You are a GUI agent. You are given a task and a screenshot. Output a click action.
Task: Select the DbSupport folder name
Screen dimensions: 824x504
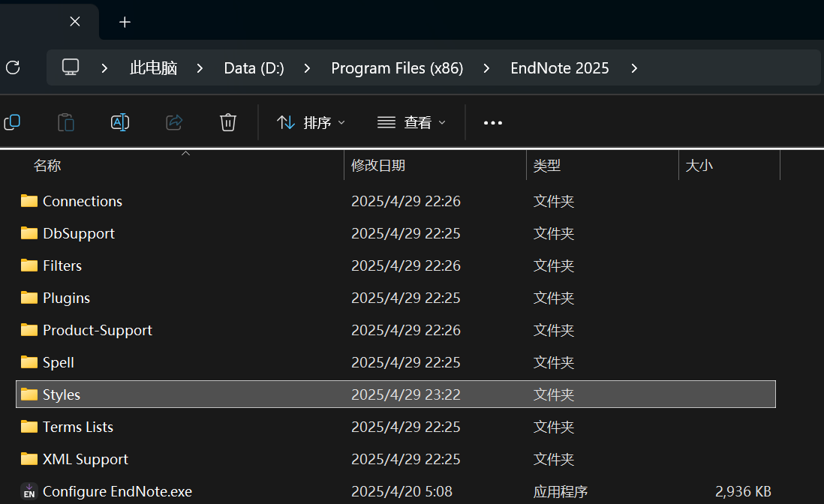pos(79,234)
